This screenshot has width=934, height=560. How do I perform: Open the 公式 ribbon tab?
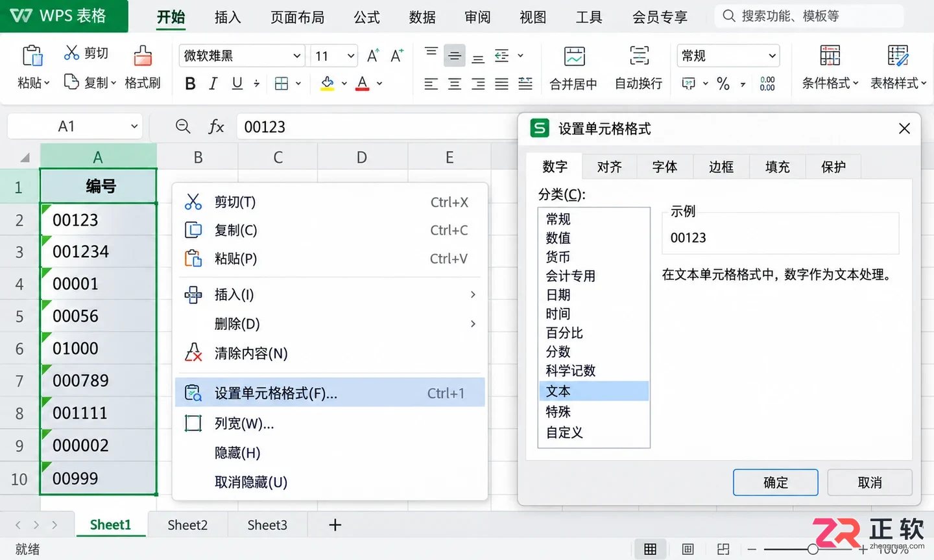366,17
